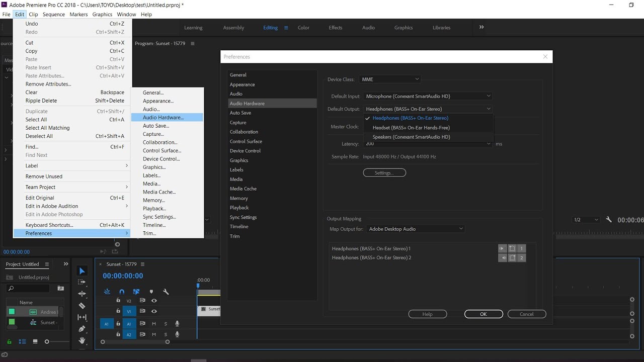
Task: Expand Project panel overflow chevrons
Action: pos(66,264)
